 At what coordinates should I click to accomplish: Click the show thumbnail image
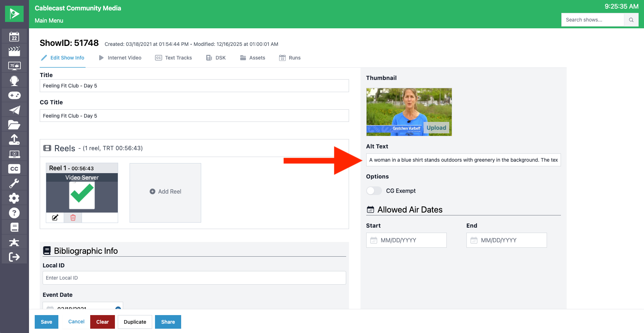pos(409,112)
